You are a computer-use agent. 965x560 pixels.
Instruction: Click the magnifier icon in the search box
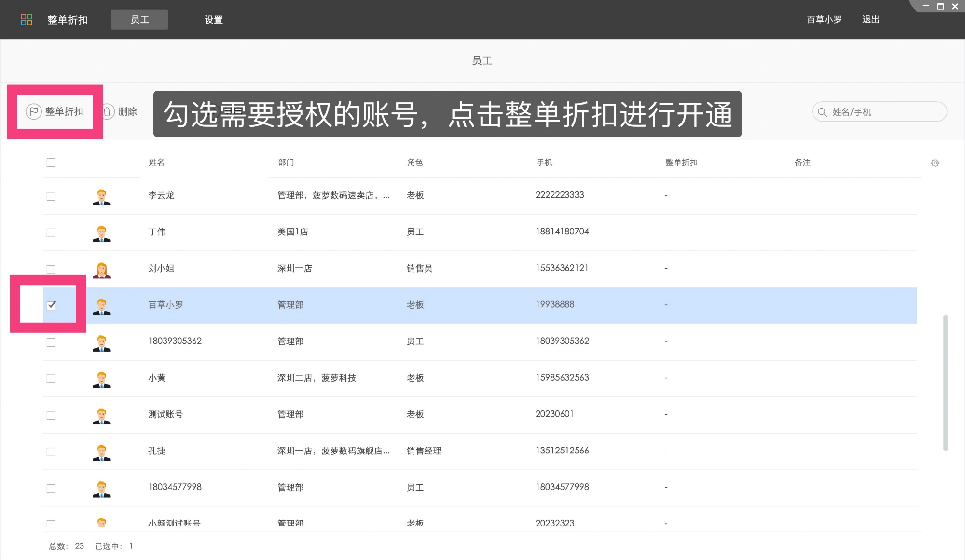(822, 111)
